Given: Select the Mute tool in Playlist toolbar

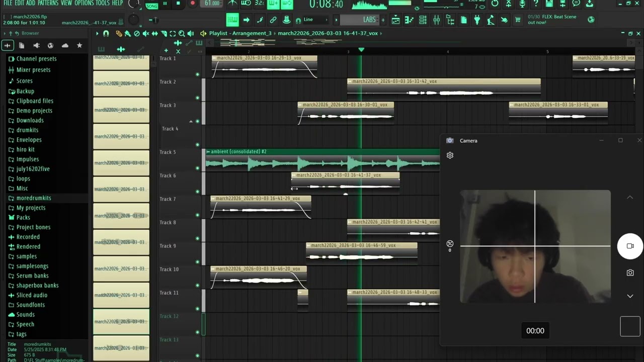Looking at the screenshot, I should [x=146, y=34].
